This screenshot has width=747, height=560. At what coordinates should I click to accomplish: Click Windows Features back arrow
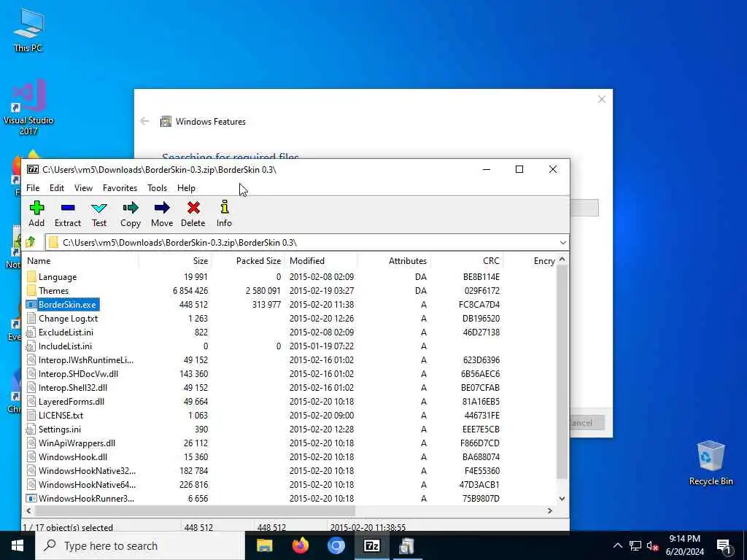coord(145,122)
